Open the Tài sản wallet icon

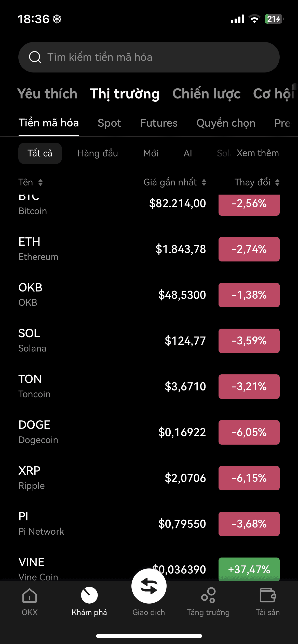268,595
